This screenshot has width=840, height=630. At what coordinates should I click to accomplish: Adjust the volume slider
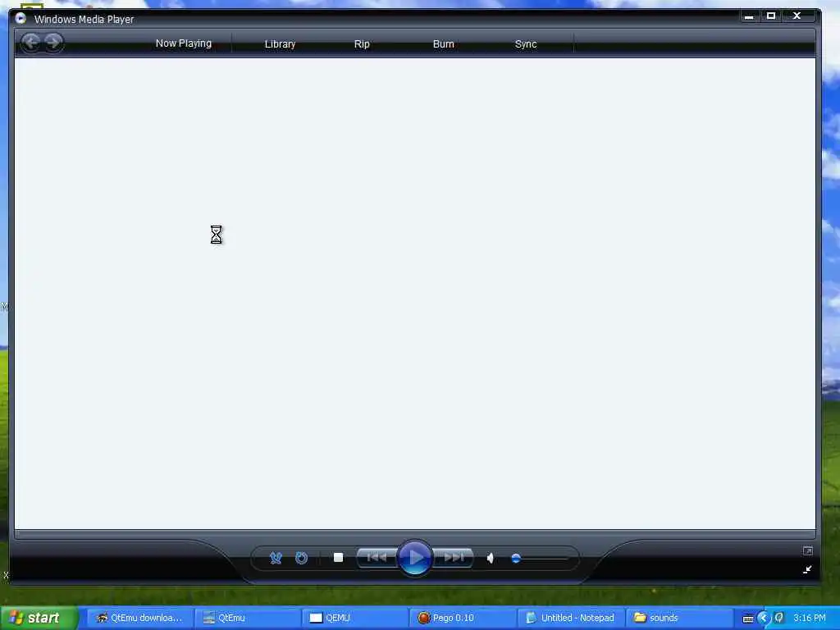pyautogui.click(x=540, y=559)
